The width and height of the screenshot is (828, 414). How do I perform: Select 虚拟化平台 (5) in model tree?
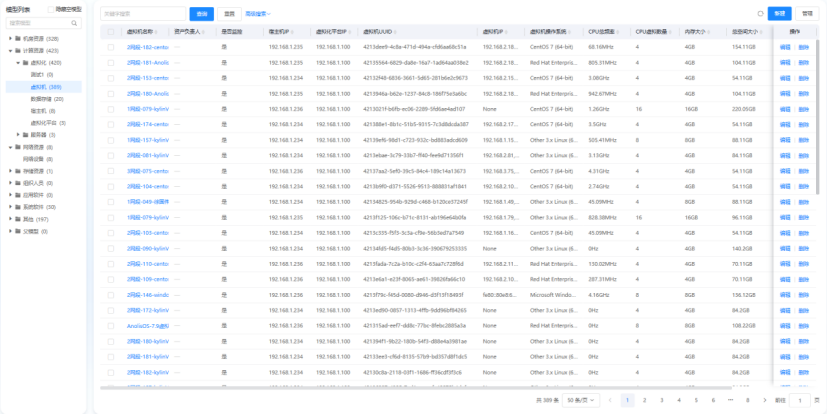click(49, 123)
